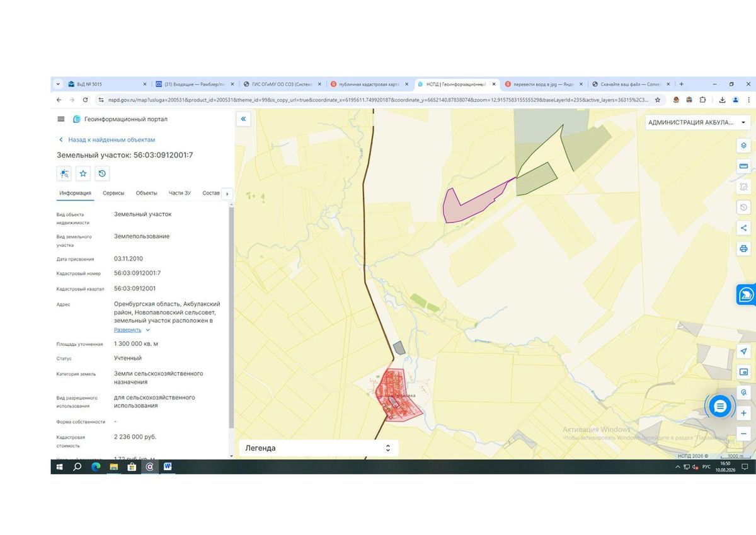Switch to the Сервисы tab
The width and height of the screenshot is (756, 535).
tap(113, 193)
